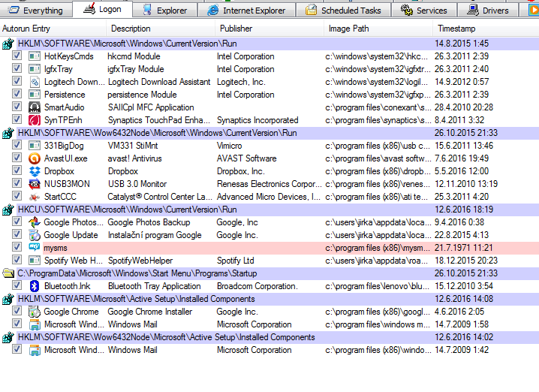The image size is (539, 392).
Task: Sort by the Description column header
Action: pyautogui.click(x=161, y=29)
